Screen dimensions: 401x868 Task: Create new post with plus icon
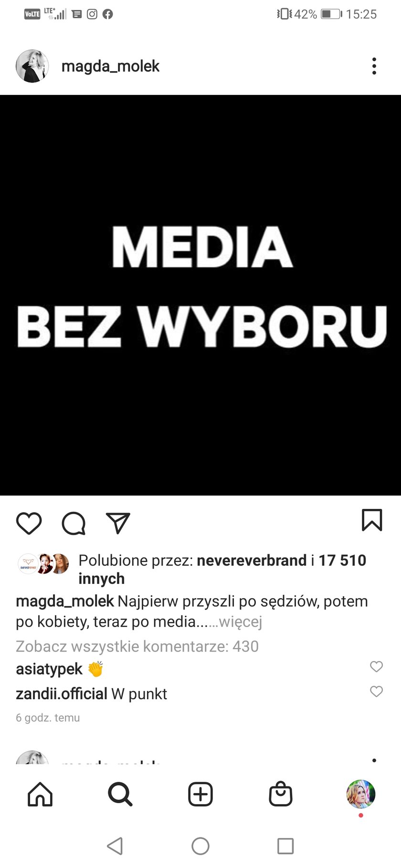click(x=200, y=794)
